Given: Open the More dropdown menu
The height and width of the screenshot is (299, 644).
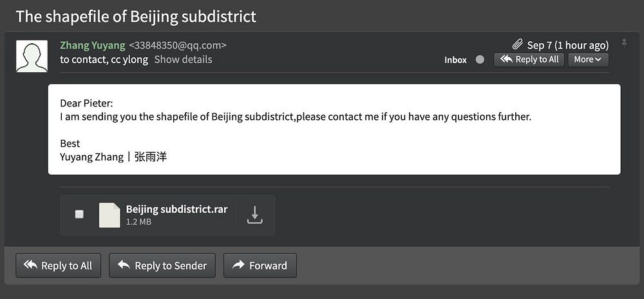Looking at the screenshot, I should (588, 59).
